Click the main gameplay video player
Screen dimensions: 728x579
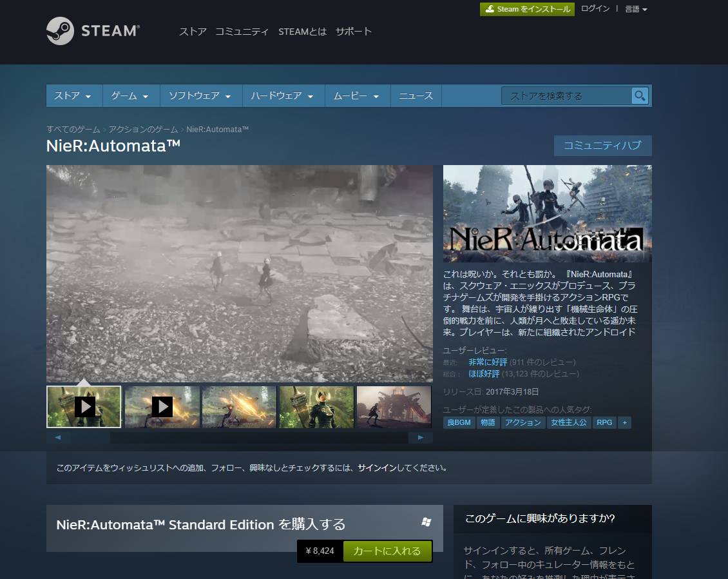[240, 273]
